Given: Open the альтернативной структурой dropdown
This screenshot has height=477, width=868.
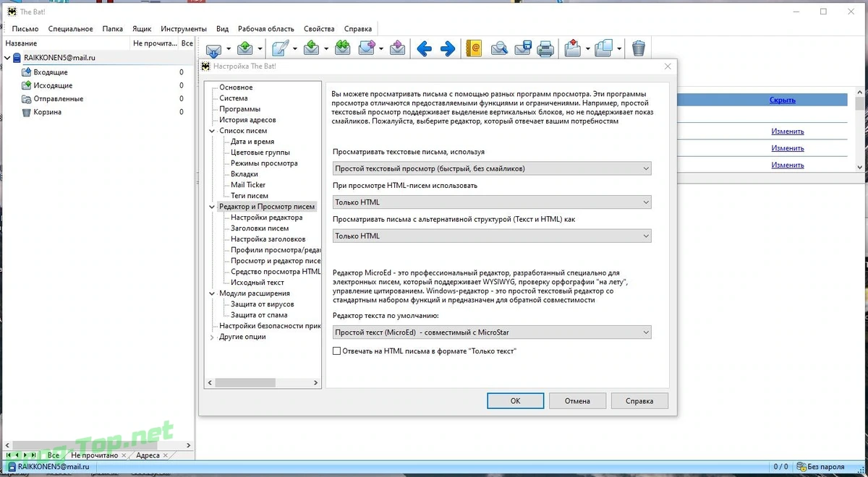Looking at the screenshot, I should [492, 236].
